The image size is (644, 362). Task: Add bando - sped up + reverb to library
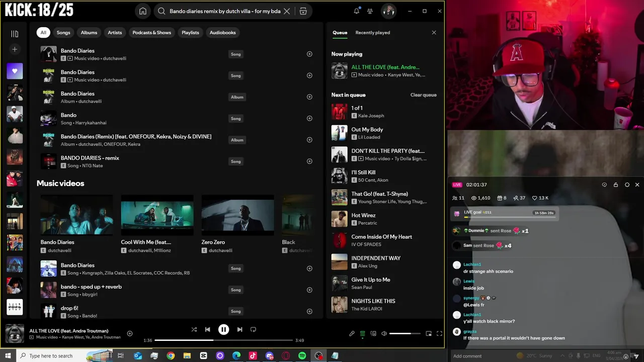(x=309, y=290)
